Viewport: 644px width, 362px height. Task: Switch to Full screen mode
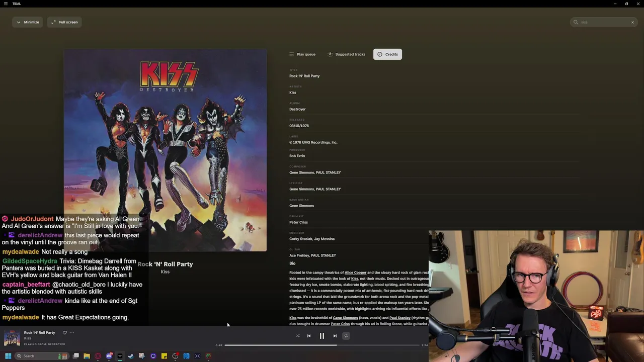pyautogui.click(x=64, y=22)
